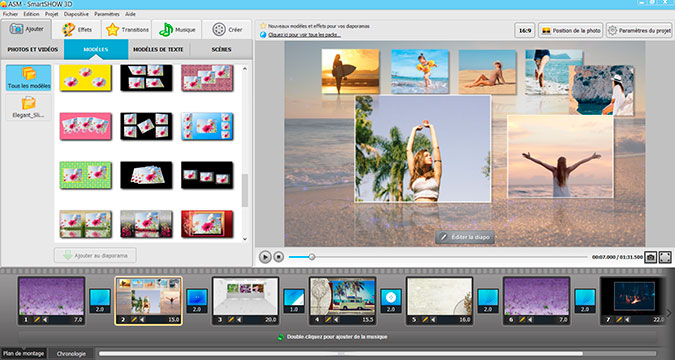Open the Scènes subtab

pyautogui.click(x=221, y=50)
